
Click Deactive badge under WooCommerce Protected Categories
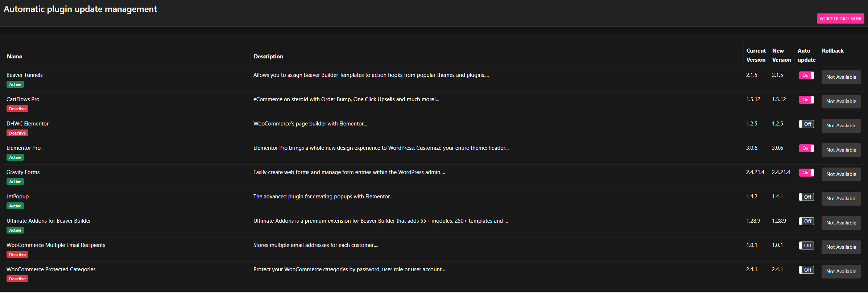pos(17,279)
